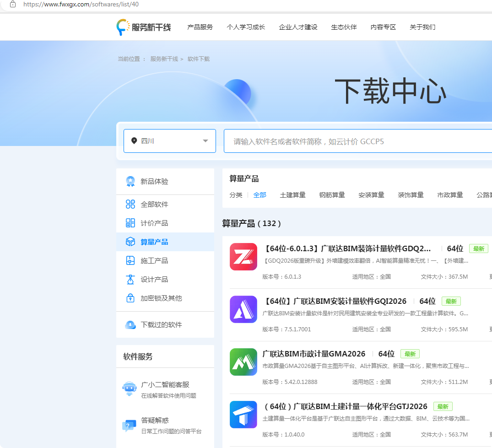The width and height of the screenshot is (492, 448).
Task: Open 全部软件 in left sidebar
Action: (165, 204)
